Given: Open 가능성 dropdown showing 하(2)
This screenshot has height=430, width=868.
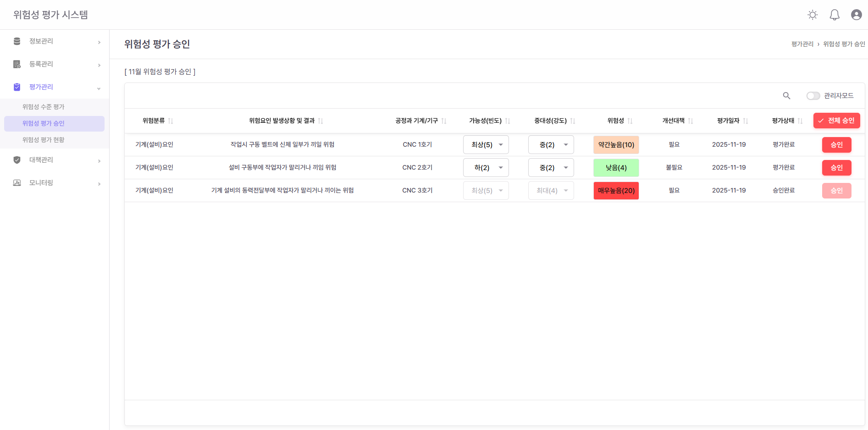Looking at the screenshot, I should point(486,168).
